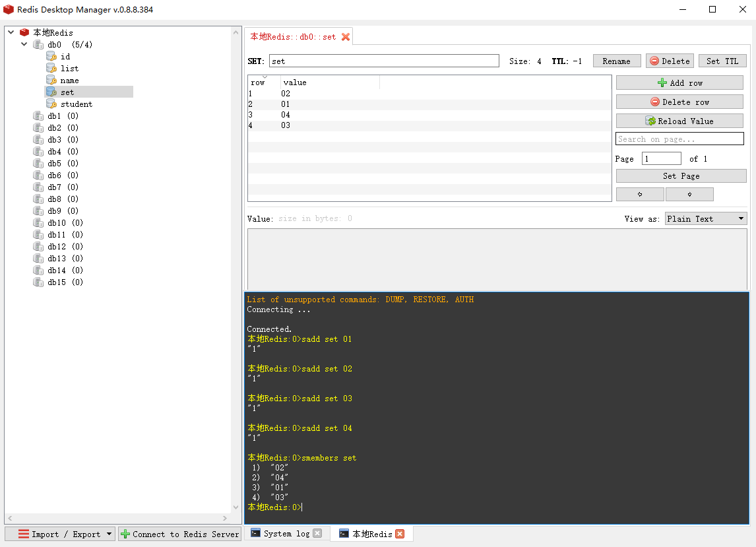Select table row with value 04

(429, 115)
